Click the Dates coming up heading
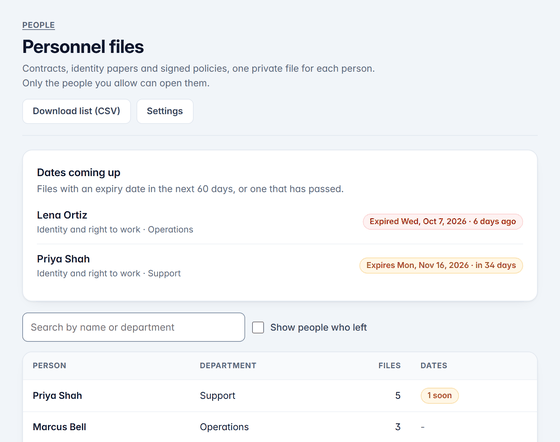Image resolution: width=560 pixels, height=442 pixels. pyautogui.click(x=79, y=172)
